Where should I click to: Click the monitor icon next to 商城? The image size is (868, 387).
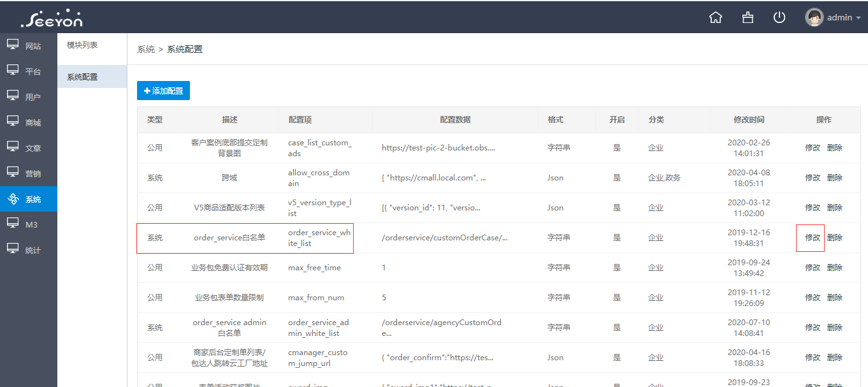point(13,121)
